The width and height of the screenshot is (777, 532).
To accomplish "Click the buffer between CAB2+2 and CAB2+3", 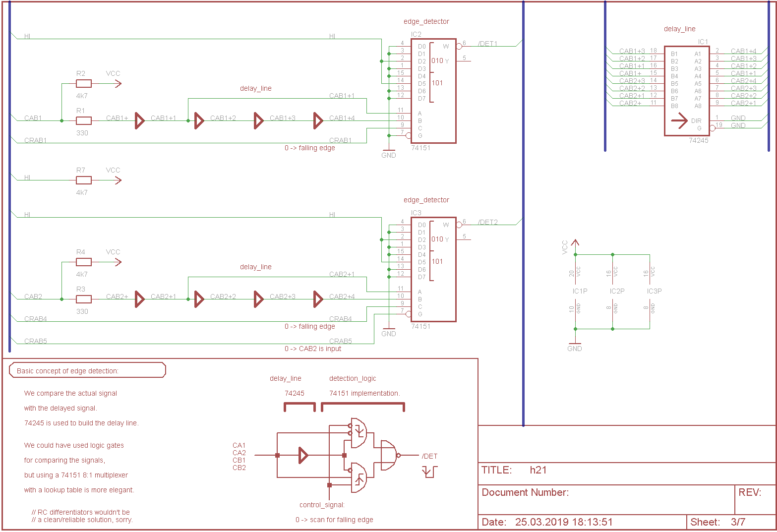I will click(x=258, y=299).
